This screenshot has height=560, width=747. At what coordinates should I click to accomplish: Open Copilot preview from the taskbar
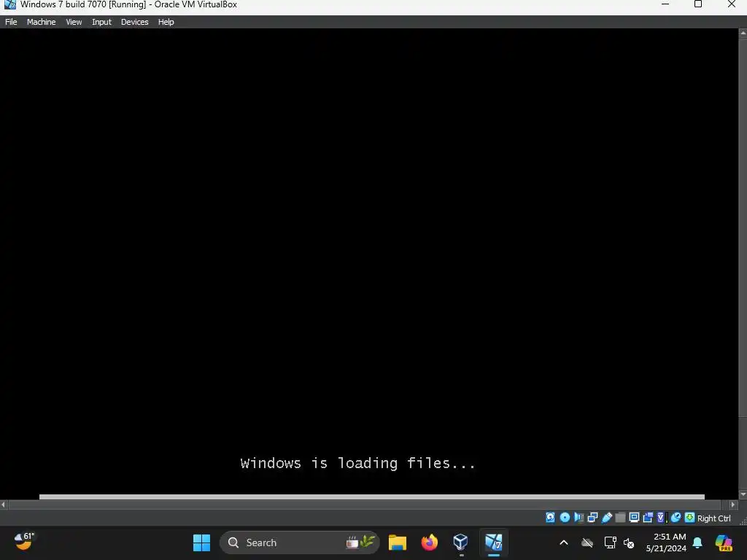724,542
